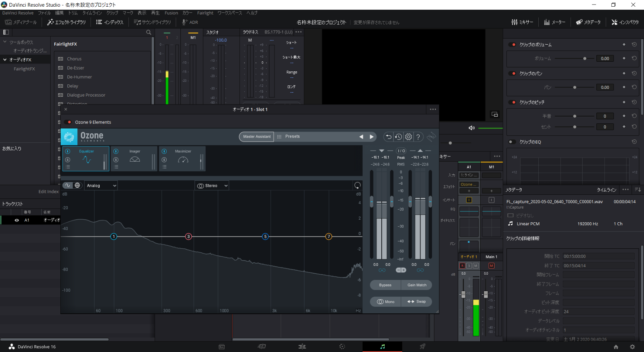Click the Master Assistant button
Image resolution: width=644 pixels, height=352 pixels.
point(257,136)
